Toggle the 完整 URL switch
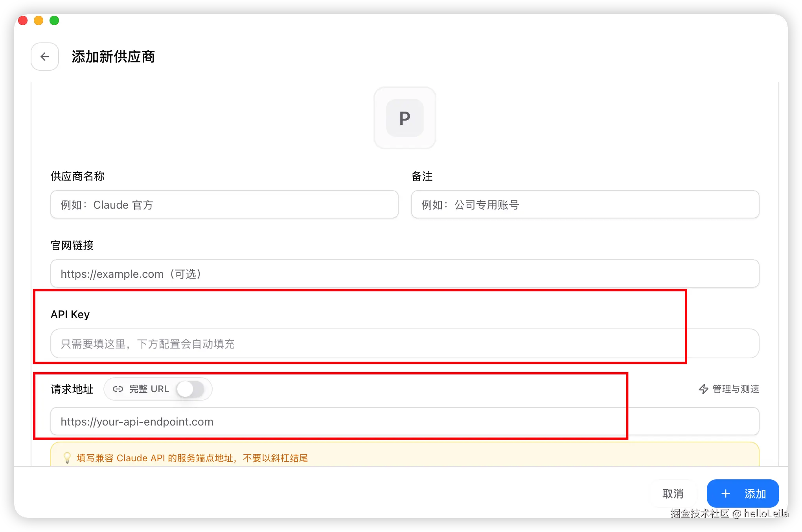Image resolution: width=802 pixels, height=532 pixels. (190, 389)
